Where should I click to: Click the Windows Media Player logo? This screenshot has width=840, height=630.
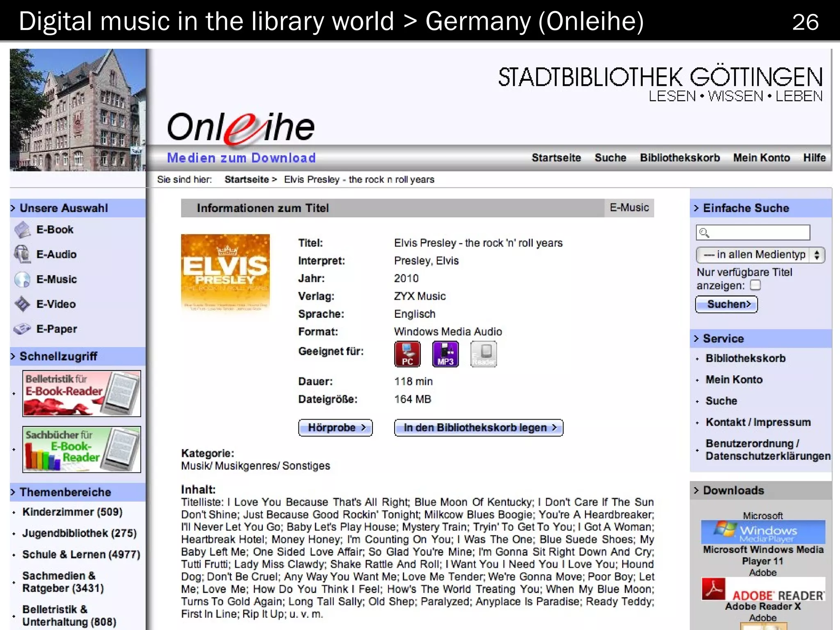coord(763,532)
